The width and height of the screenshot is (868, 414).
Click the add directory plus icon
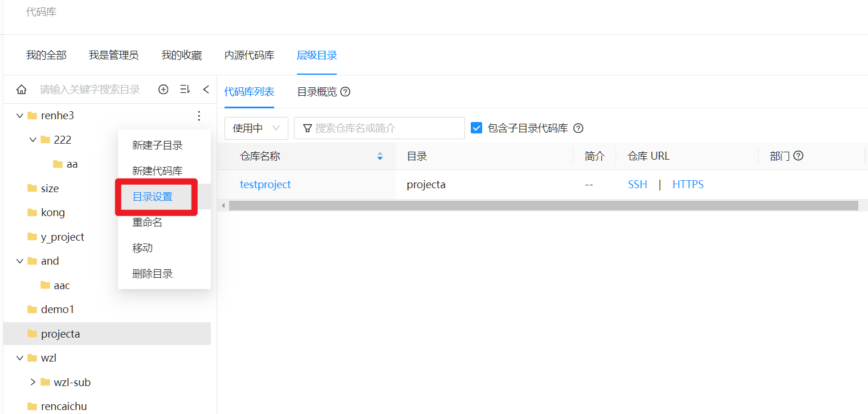[164, 90]
